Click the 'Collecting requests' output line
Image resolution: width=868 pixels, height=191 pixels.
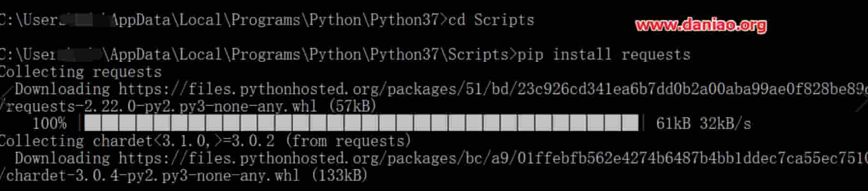click(x=81, y=72)
